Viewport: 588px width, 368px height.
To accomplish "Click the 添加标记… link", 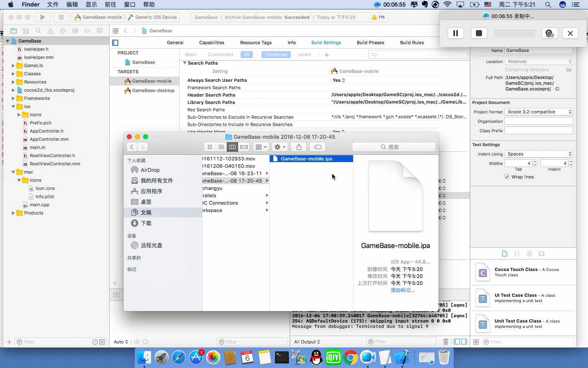I will [403, 290].
